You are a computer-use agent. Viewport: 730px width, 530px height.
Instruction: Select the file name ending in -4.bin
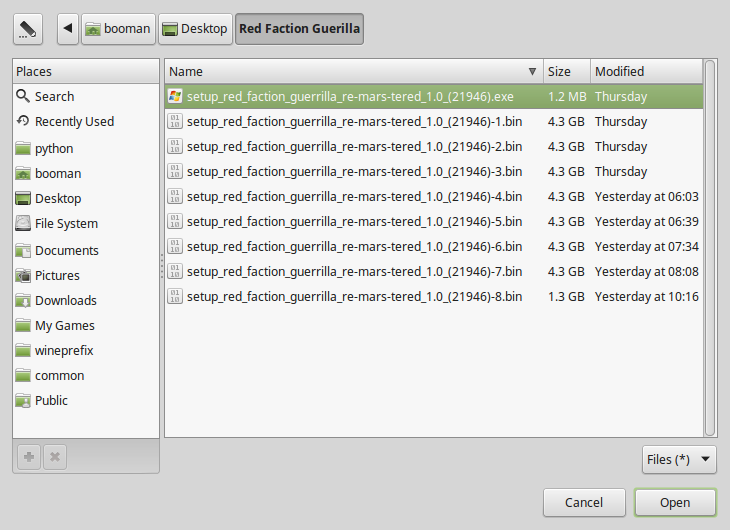pyautogui.click(x=354, y=197)
